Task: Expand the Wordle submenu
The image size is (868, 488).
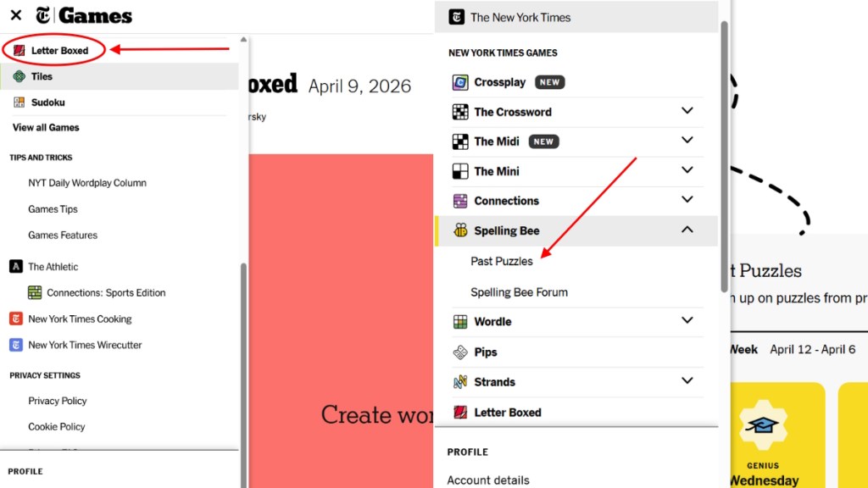Action: click(687, 321)
